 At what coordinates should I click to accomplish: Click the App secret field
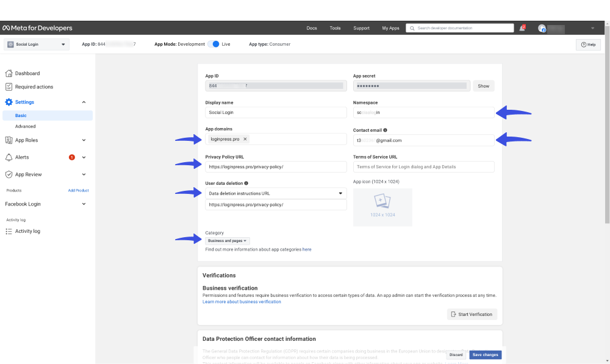pyautogui.click(x=412, y=86)
